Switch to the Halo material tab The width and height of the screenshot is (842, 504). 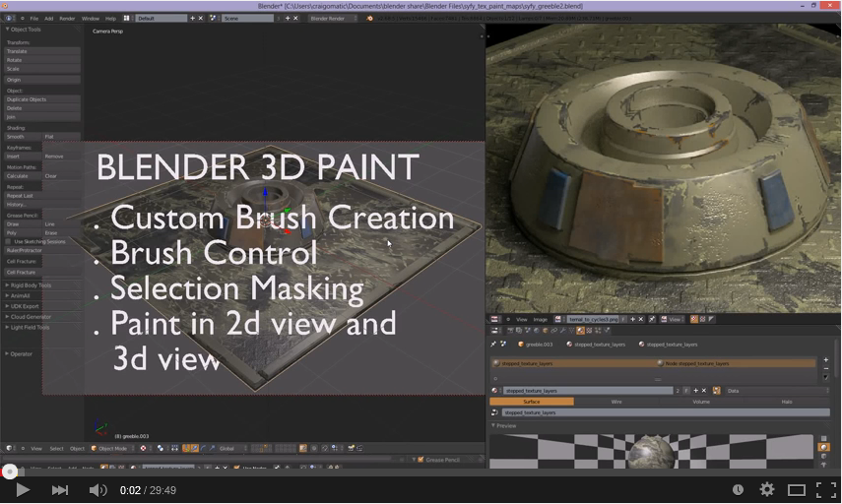[787, 402]
